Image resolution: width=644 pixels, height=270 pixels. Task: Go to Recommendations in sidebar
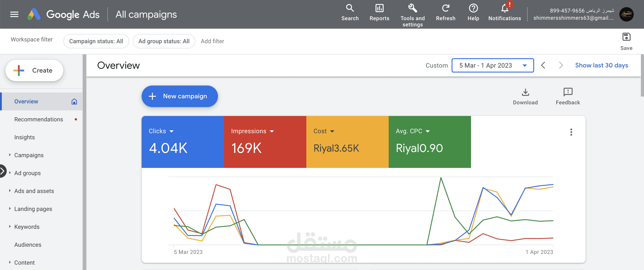pos(38,119)
